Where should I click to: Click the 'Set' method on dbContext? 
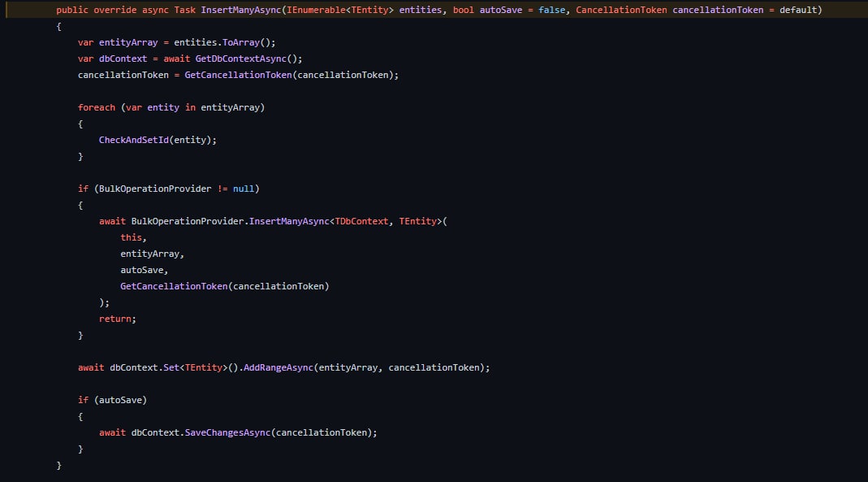(171, 368)
